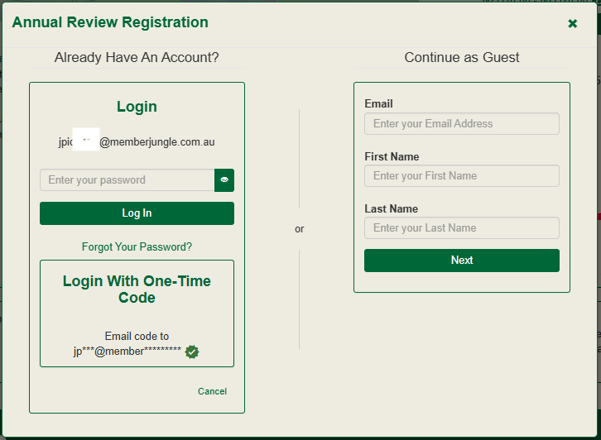Click the Already Have An Account heading
Screen dimensions: 601x440
(137, 57)
